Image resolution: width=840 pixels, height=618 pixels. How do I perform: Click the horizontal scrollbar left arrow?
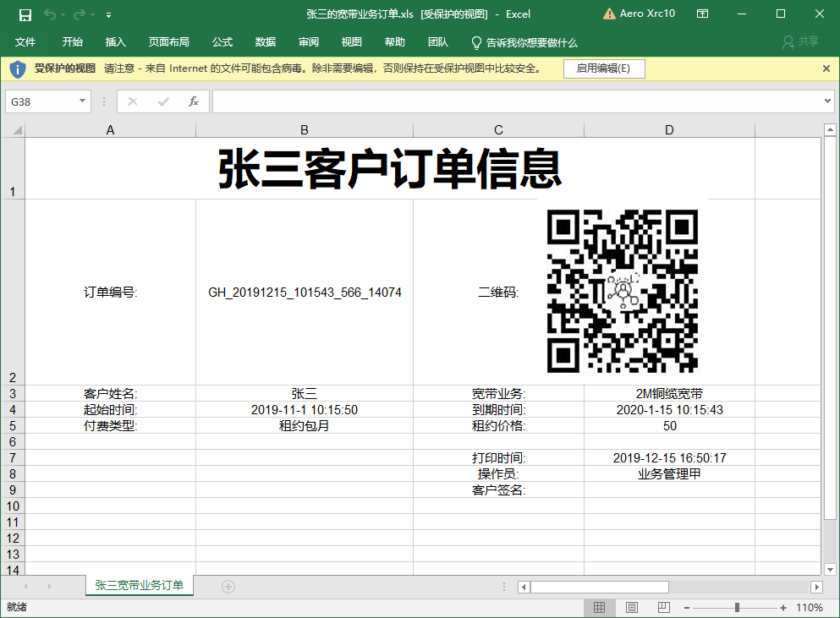pos(524,587)
